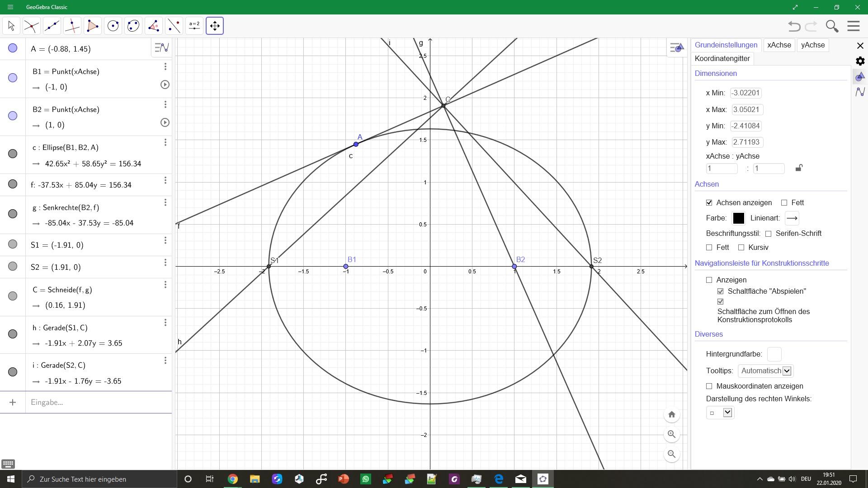The width and height of the screenshot is (868, 488).
Task: Select the Ellipse conic tool
Action: pos(133,26)
